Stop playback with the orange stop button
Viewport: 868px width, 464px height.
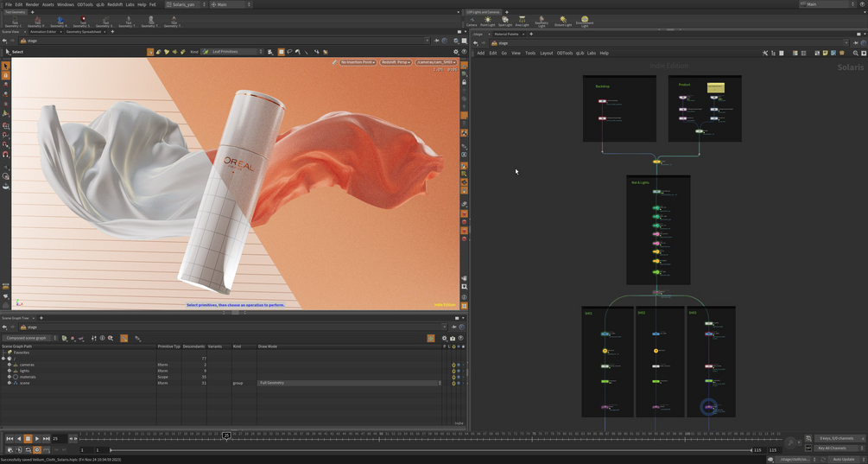28,439
